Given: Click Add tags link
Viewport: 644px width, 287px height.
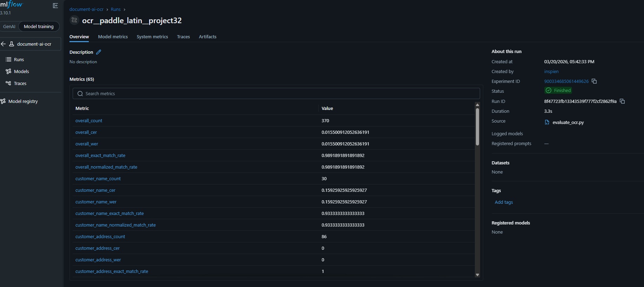Looking at the screenshot, I should pyautogui.click(x=504, y=202).
